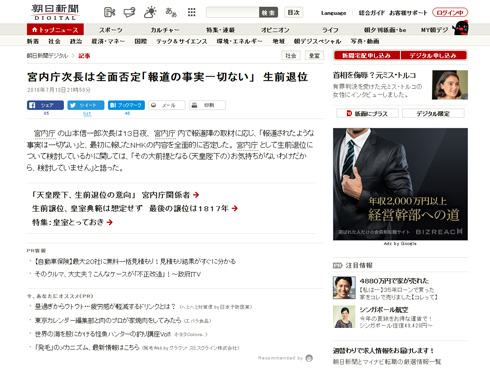Open the weather icon in header
The width and height of the screenshot is (490, 368).
click(x=150, y=12)
